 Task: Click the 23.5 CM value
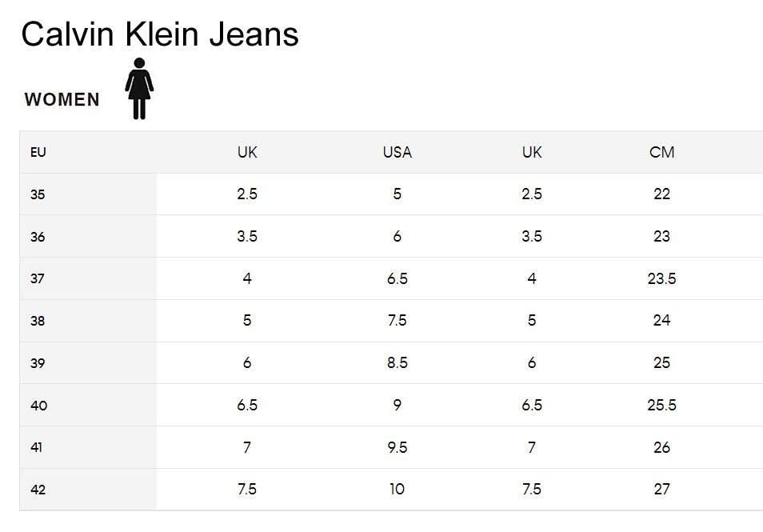661,278
